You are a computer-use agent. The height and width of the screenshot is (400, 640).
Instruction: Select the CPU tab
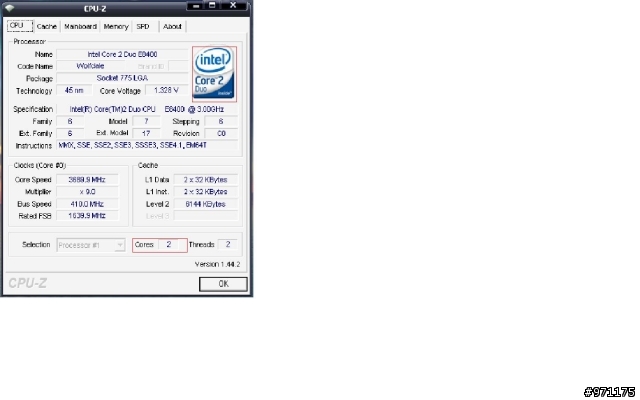20,26
